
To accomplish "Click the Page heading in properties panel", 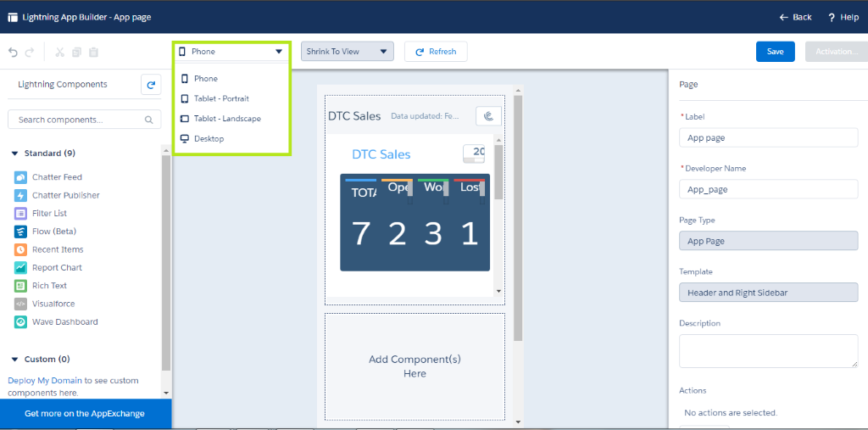I will coord(688,85).
